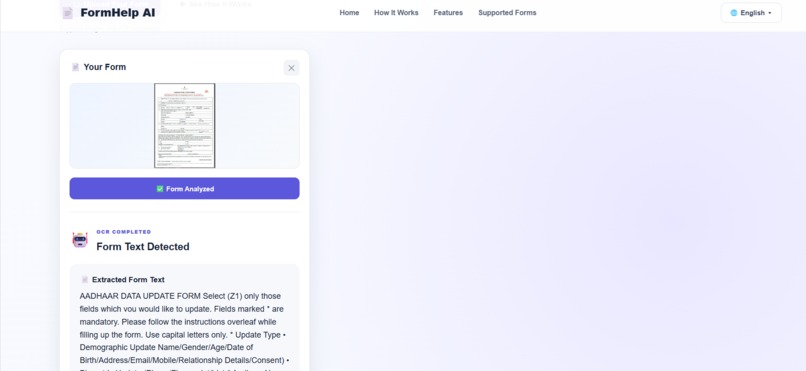Click the Extracted Form Text heading
The height and width of the screenshot is (371, 806).
coord(128,280)
